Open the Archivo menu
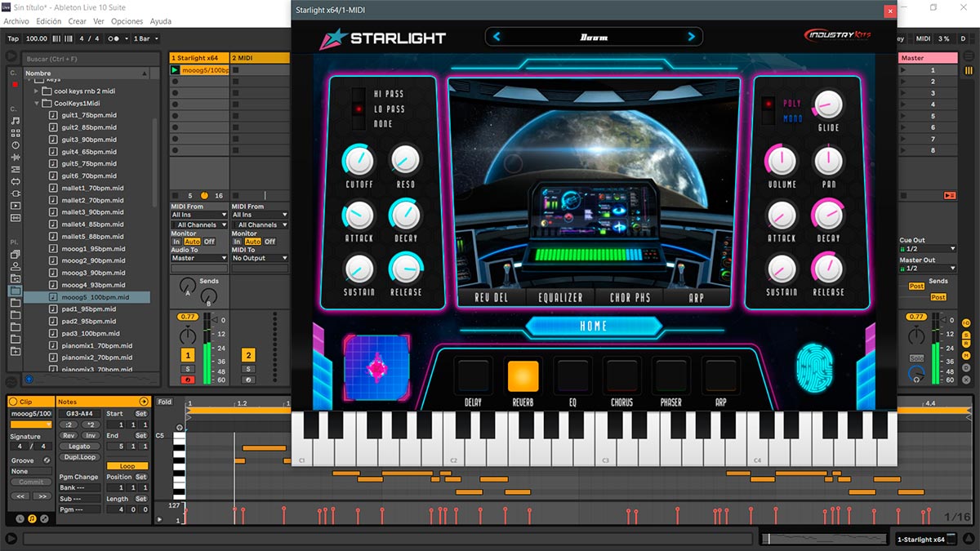 [x=16, y=21]
